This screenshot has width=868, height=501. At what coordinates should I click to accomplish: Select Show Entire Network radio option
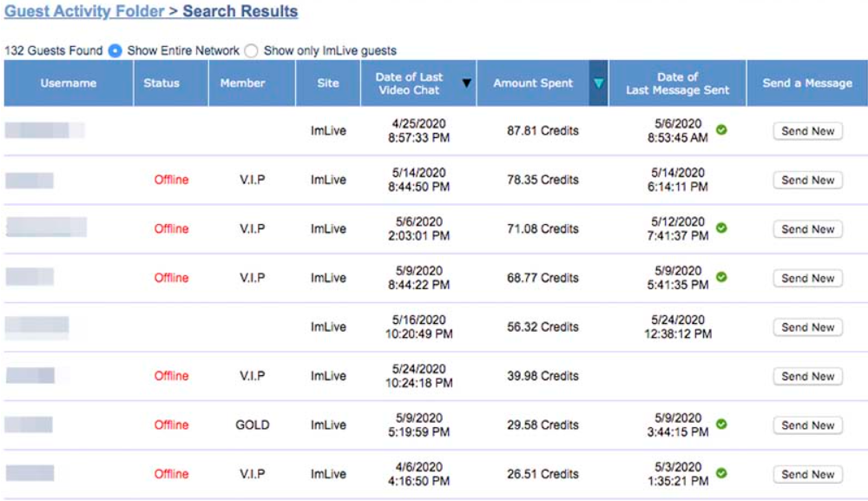(115, 51)
